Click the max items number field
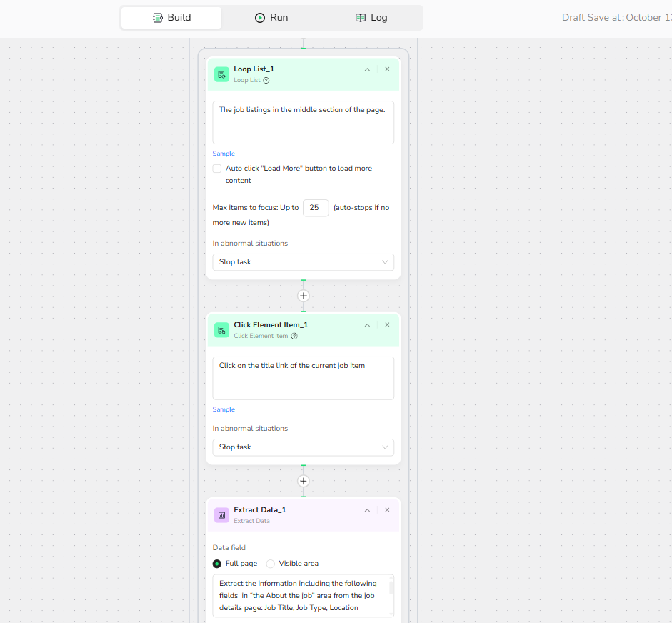Screen dimensions: 672x623 point(316,208)
